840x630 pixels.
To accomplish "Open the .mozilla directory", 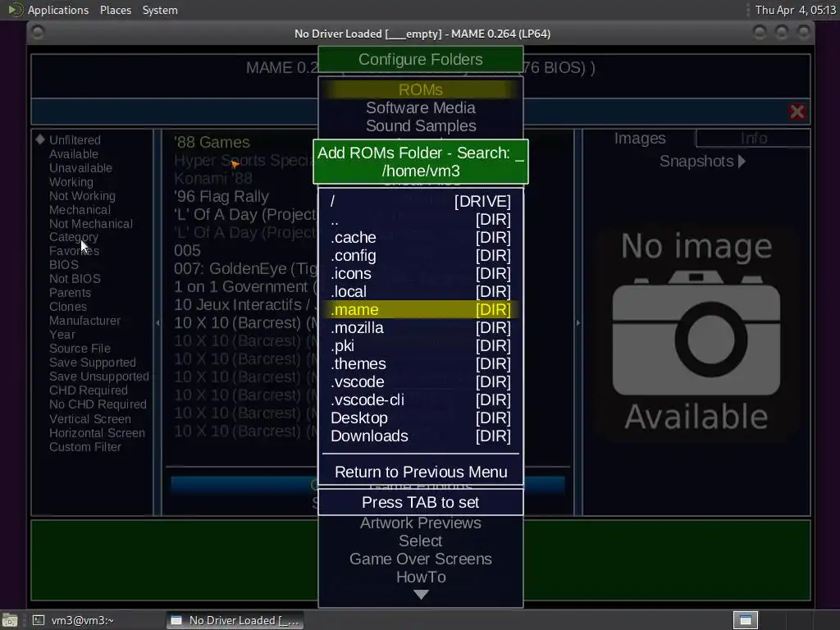I will (421, 328).
